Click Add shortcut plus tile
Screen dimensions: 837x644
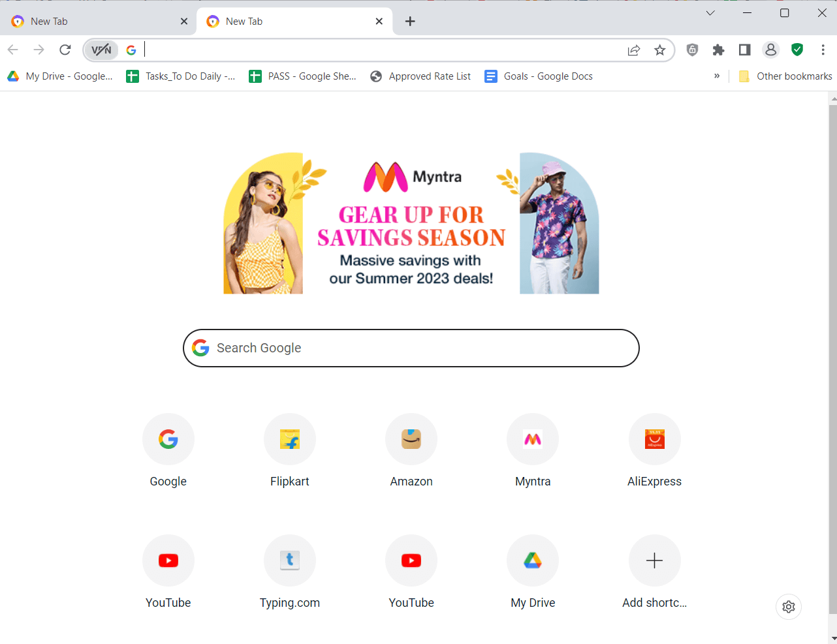(654, 572)
